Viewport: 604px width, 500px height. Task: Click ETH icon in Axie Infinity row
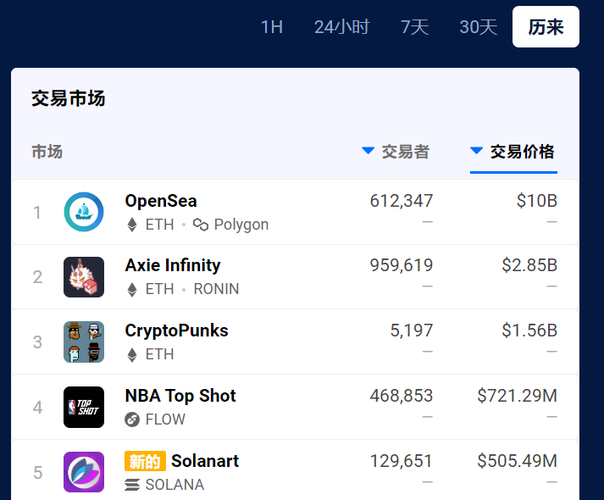point(132,289)
